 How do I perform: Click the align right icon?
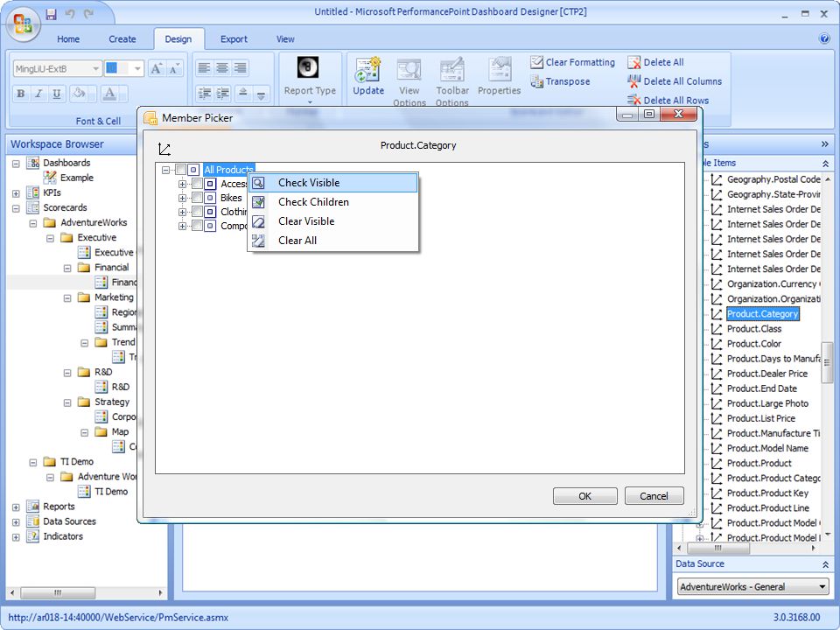click(x=240, y=68)
